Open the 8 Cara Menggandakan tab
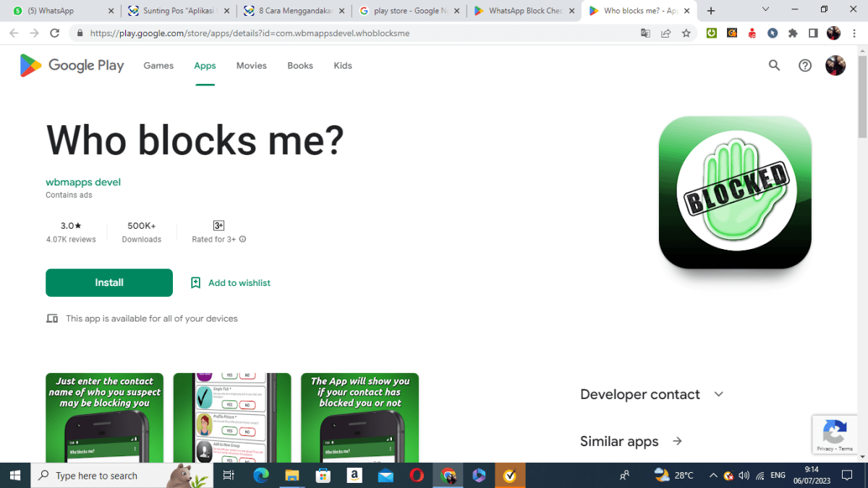The width and height of the screenshot is (868, 488). click(294, 11)
